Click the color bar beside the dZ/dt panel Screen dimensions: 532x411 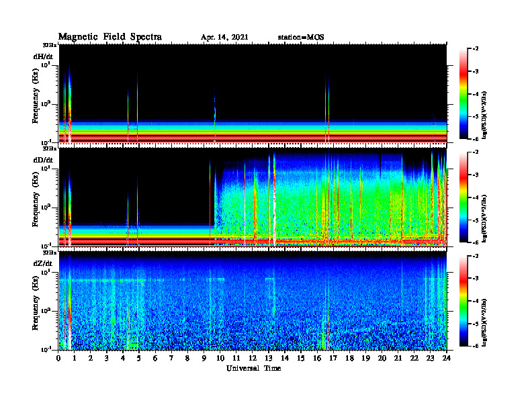click(463, 301)
